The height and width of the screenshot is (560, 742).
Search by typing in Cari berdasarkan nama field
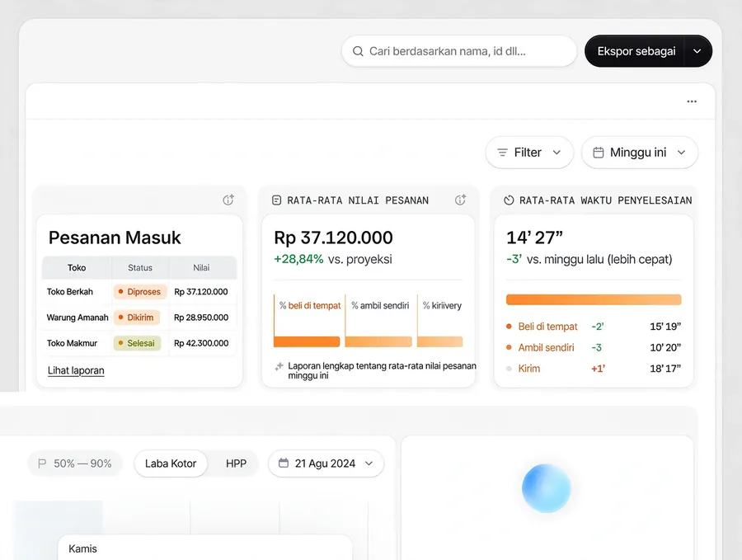(459, 51)
